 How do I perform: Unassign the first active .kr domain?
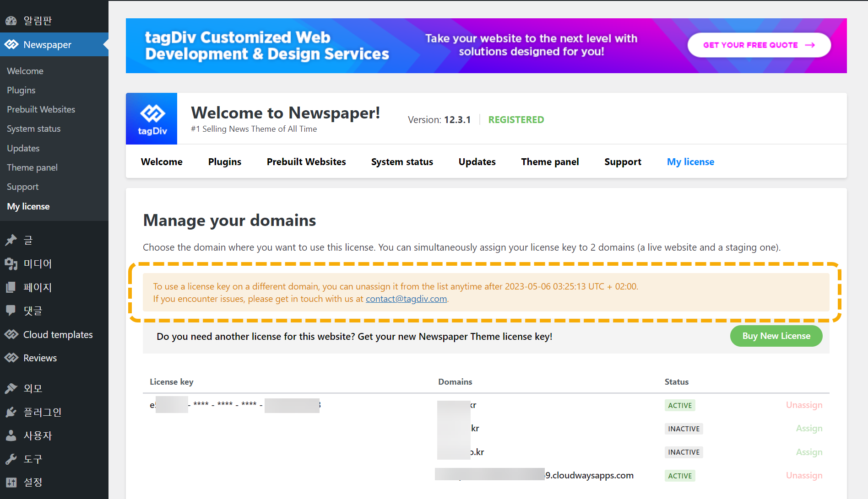coord(804,405)
